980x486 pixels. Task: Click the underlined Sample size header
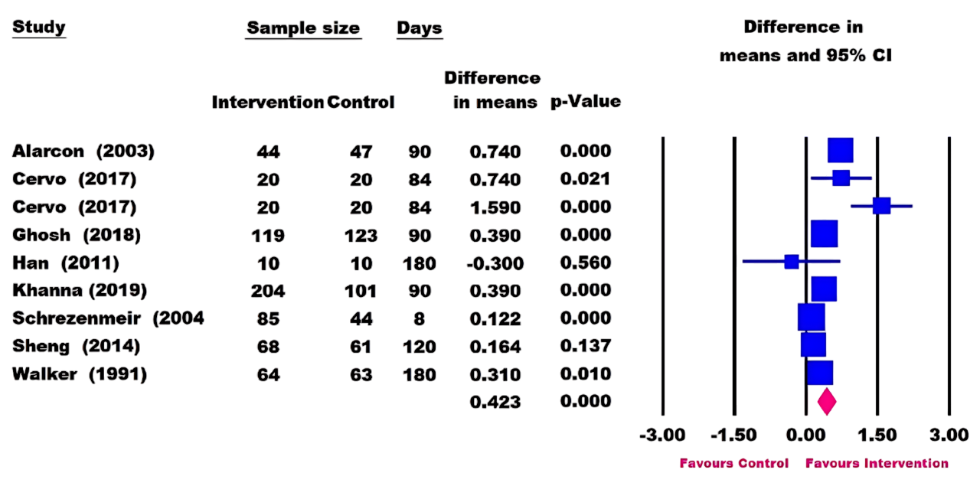pos(303,29)
